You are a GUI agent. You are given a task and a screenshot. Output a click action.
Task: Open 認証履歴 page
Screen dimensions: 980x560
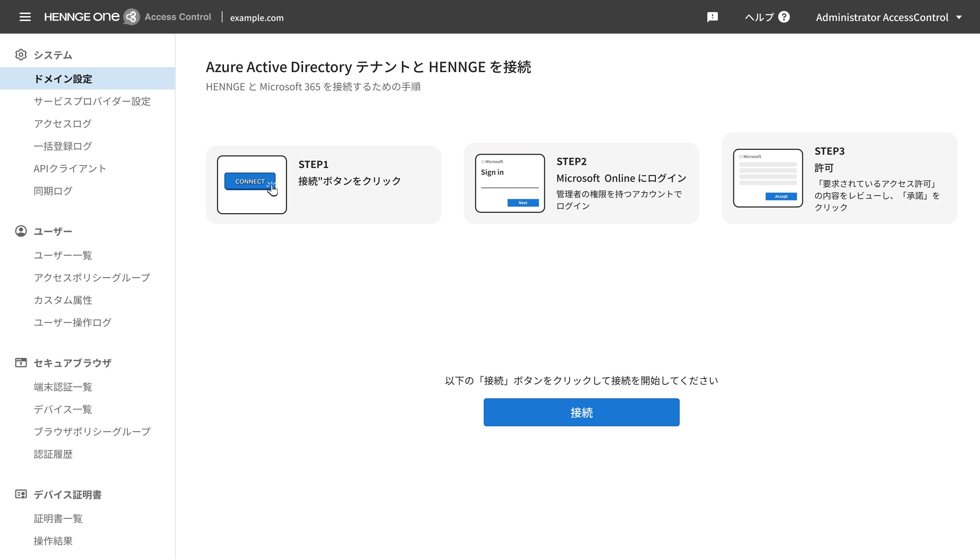click(53, 454)
